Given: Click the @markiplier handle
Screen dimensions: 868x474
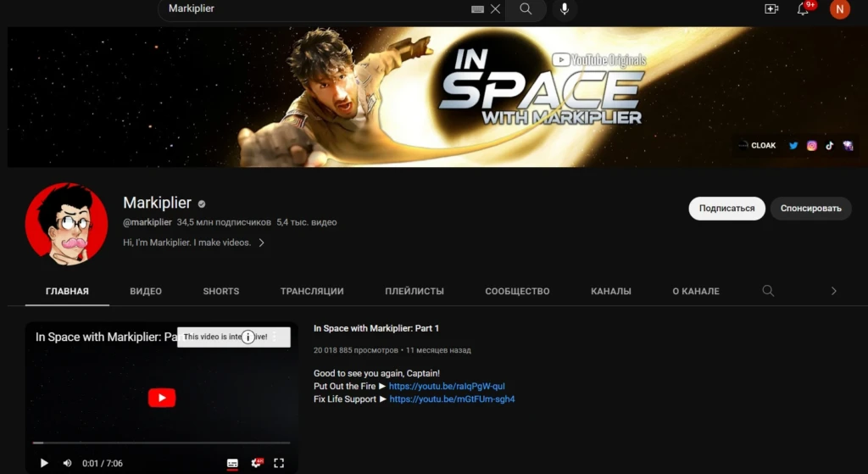Looking at the screenshot, I should click(147, 222).
